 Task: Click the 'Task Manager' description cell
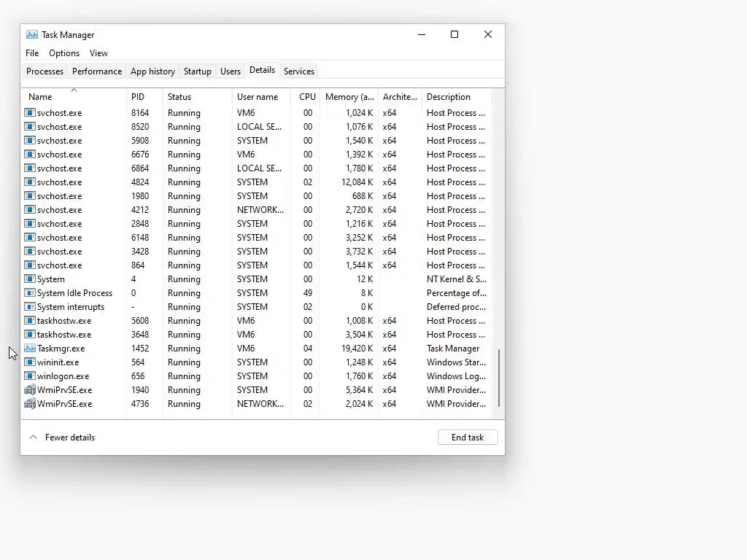coord(453,348)
